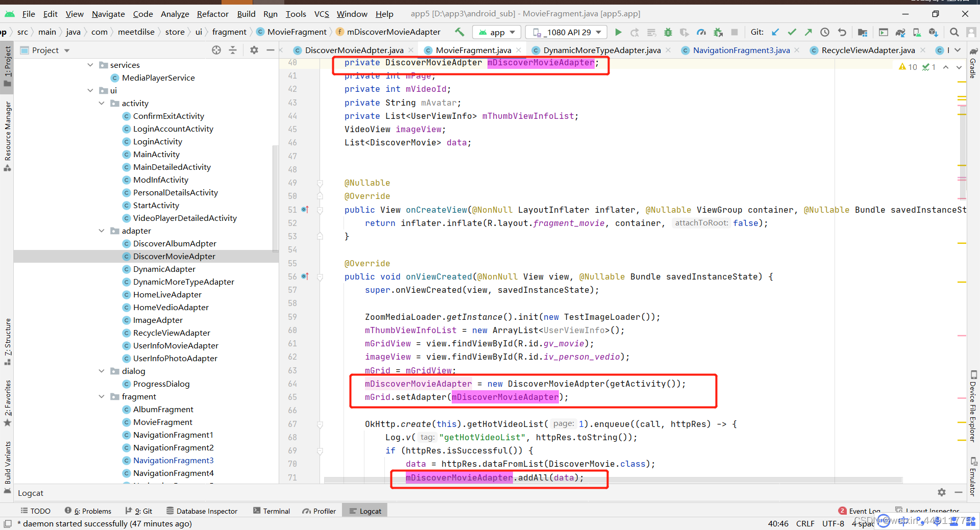Image resolution: width=980 pixels, height=530 pixels.
Task: Click the Git push arrow icon
Action: pyautogui.click(x=808, y=32)
